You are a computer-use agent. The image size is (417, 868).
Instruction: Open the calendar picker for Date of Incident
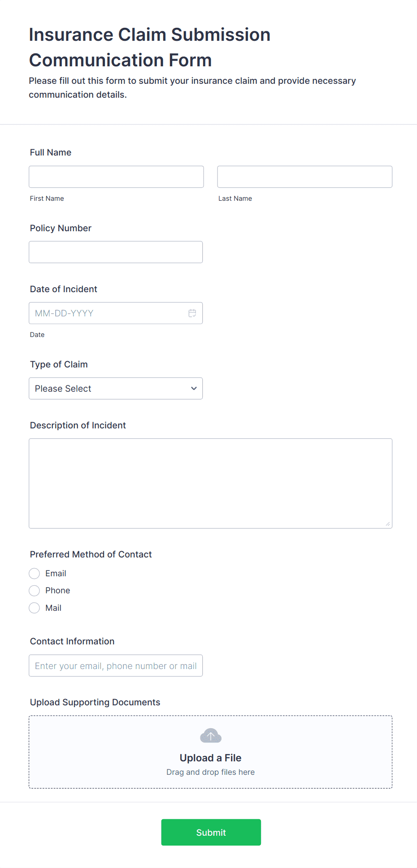click(x=192, y=313)
